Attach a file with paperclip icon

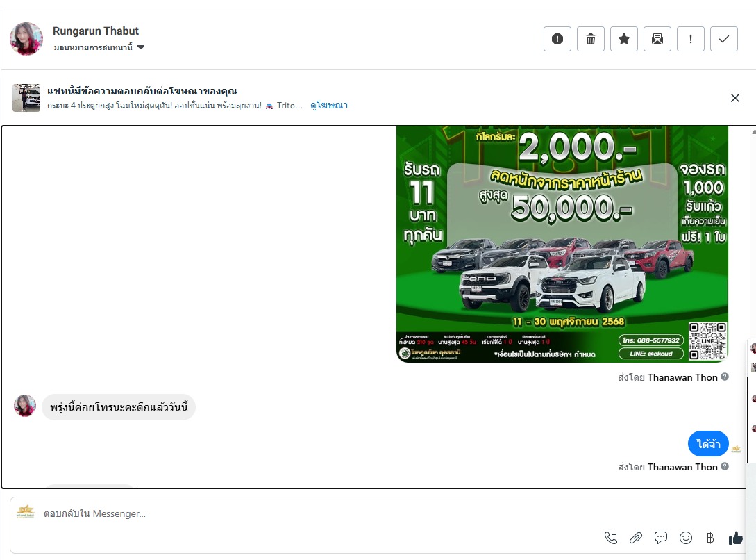coord(635,538)
